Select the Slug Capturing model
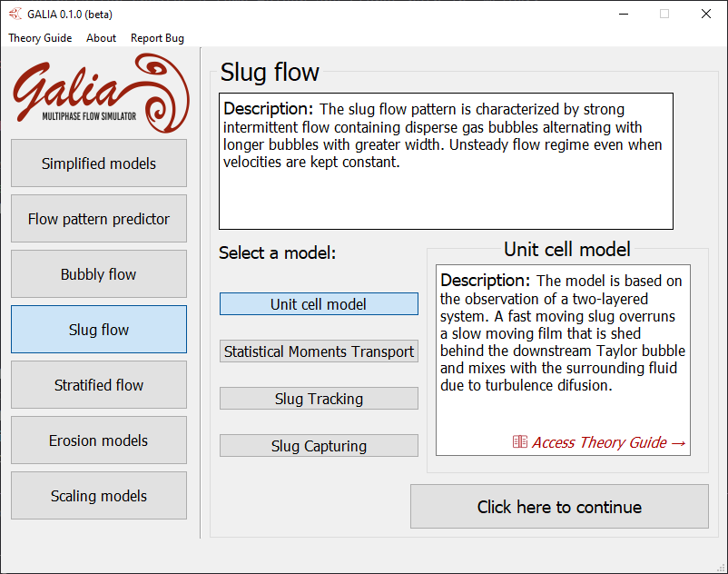 click(x=319, y=446)
